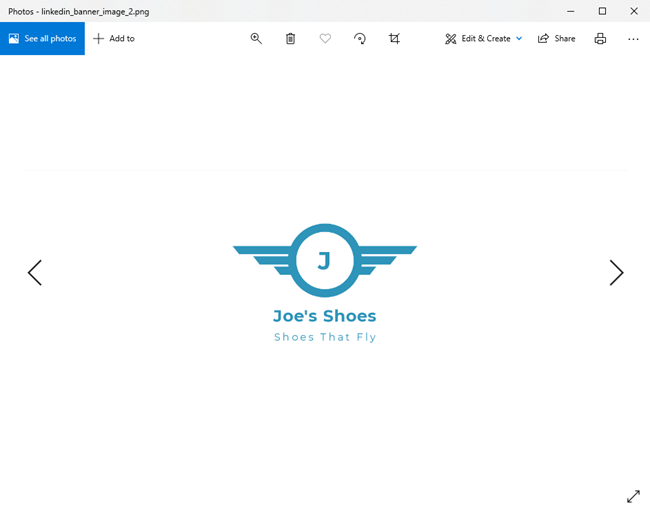Open the See all photos collection view
This screenshot has width=650, height=513.
(42, 39)
